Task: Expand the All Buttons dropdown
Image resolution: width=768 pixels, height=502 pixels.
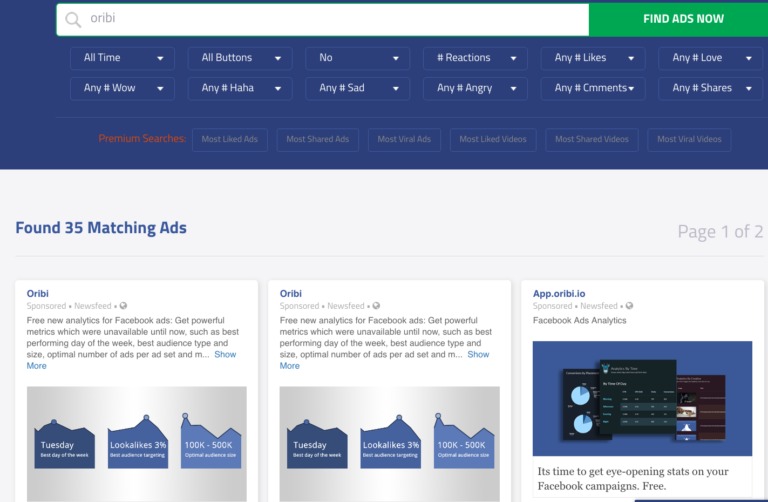Action: 240,58
